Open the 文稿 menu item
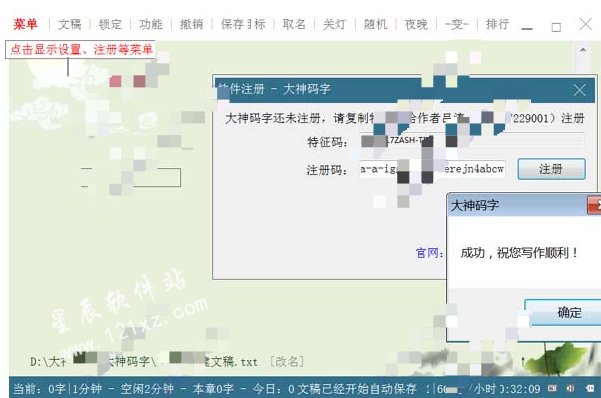The height and width of the screenshot is (398, 601). coord(69,24)
